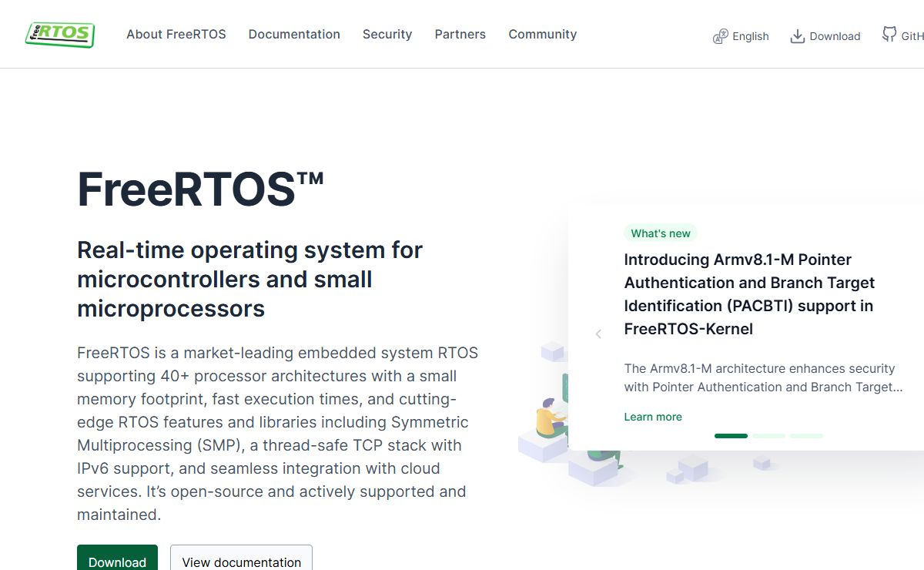The width and height of the screenshot is (924, 570).
Task: Click the download tray icon in header
Action: pos(798,36)
